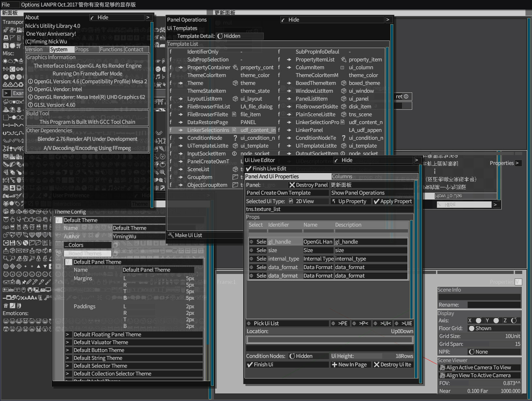532x401 pixels.
Task: Click Up Property button
Action: click(351, 201)
